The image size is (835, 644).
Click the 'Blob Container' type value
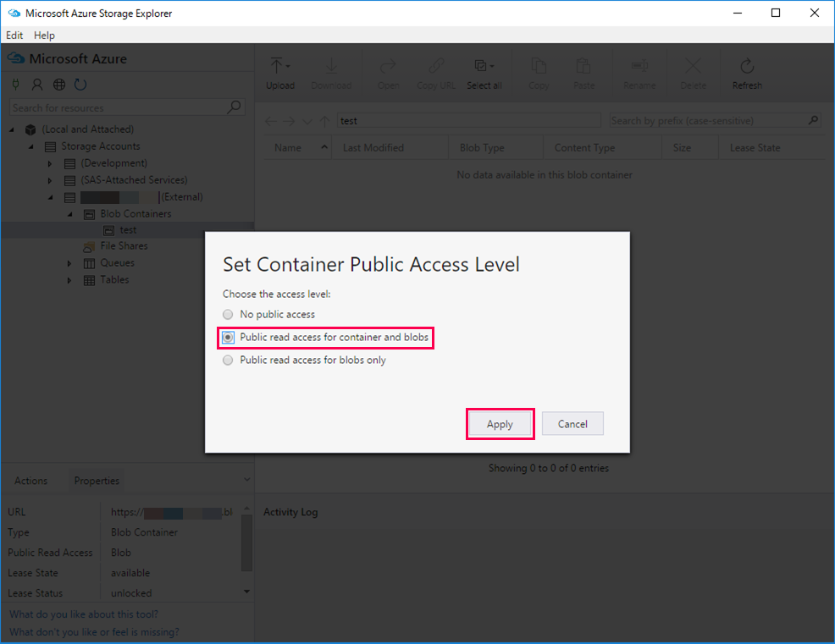point(144,532)
